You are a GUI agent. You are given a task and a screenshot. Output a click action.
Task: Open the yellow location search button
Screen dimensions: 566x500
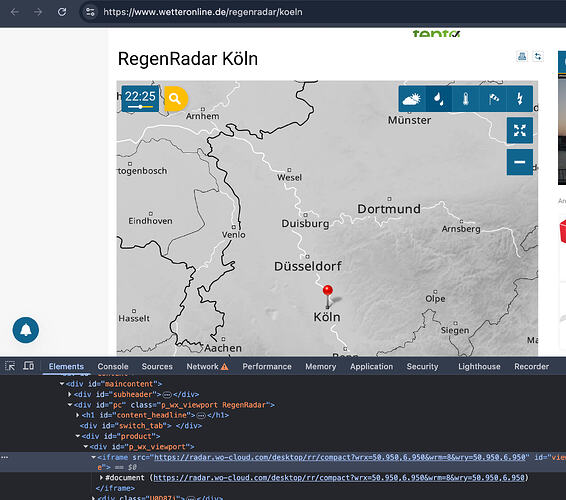(176, 99)
